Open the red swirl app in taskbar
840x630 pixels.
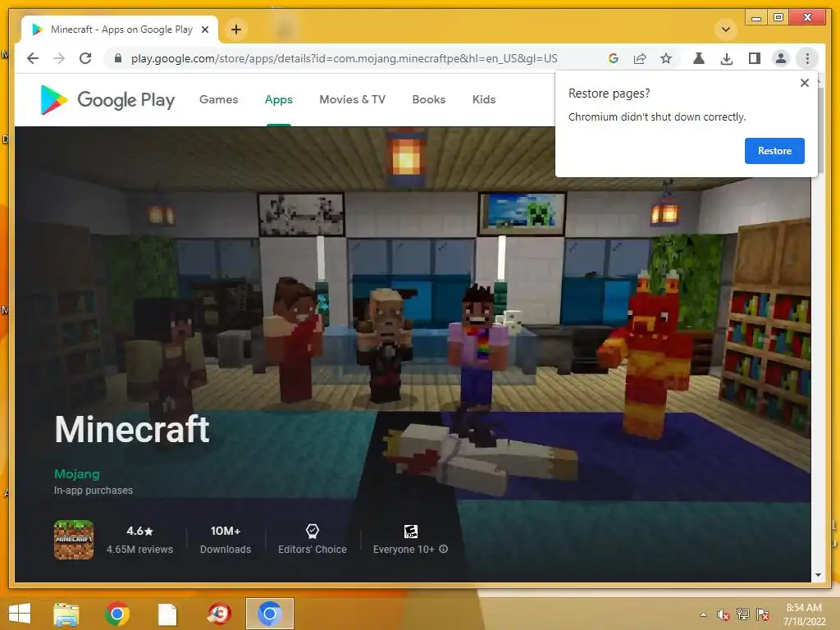click(x=218, y=614)
